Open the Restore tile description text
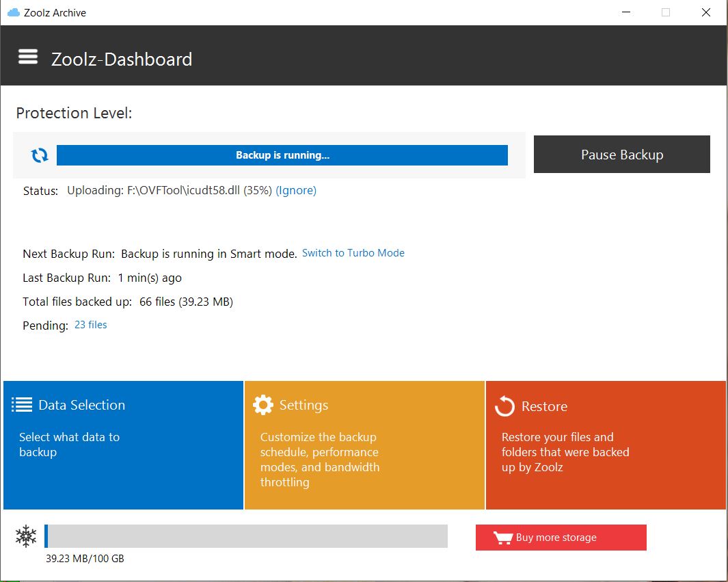This screenshot has height=582, width=728. coord(565,452)
